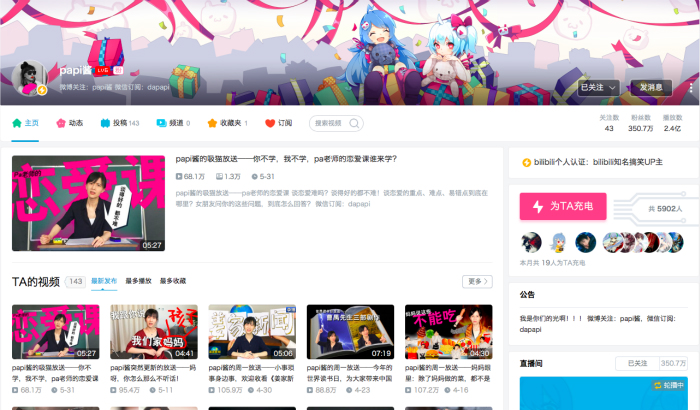Viewport: 700px width, 410px height.
Task: Open small 恋爱课 thumbnail in video list
Action: [x=56, y=332]
